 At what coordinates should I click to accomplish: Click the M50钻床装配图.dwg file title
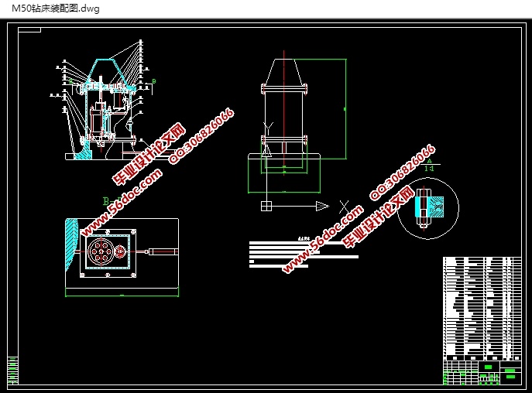coord(45,9)
